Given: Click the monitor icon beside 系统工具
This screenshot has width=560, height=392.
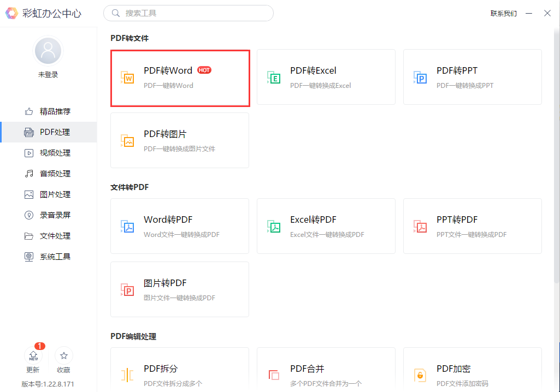Looking at the screenshot, I should (x=29, y=257).
